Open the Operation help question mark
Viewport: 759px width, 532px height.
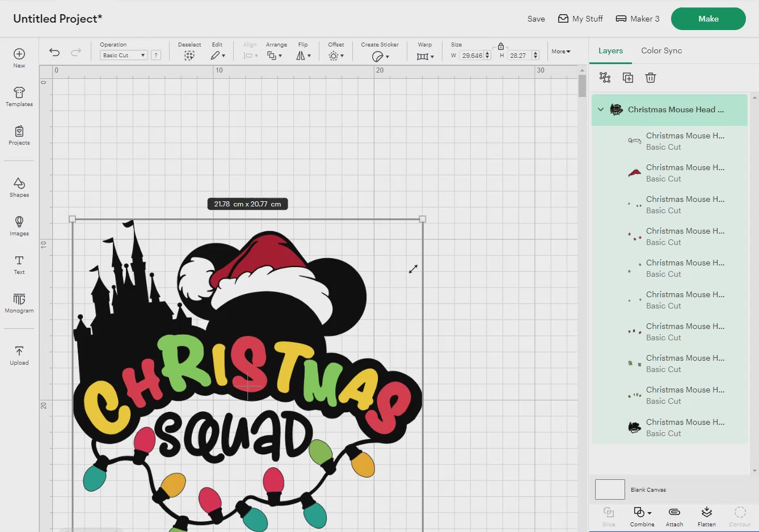point(156,55)
